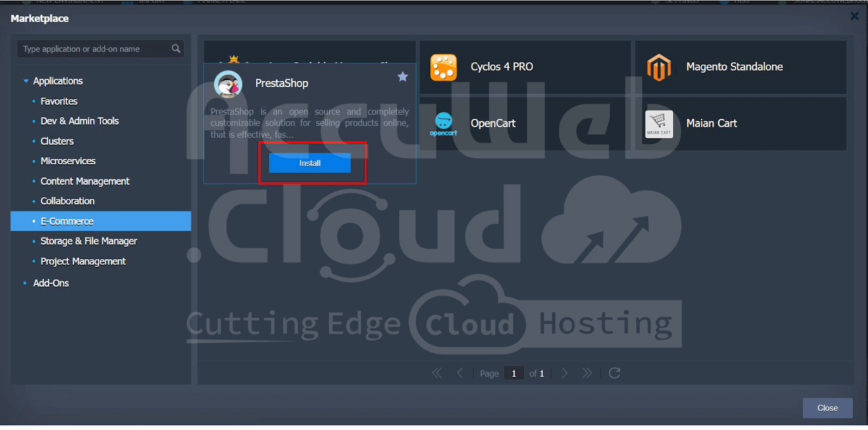Collapse the Applications tree
Image resolution: width=868 pixels, height=430 pixels.
click(x=26, y=81)
